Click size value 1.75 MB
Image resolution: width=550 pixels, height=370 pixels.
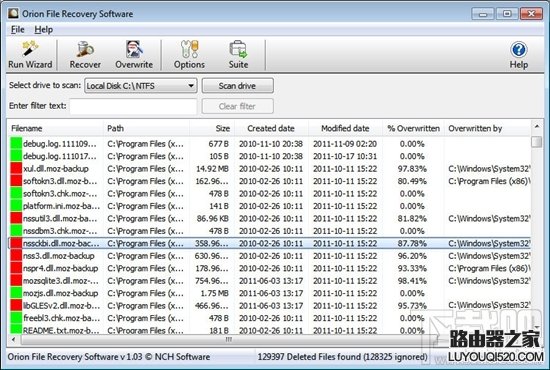(x=214, y=293)
